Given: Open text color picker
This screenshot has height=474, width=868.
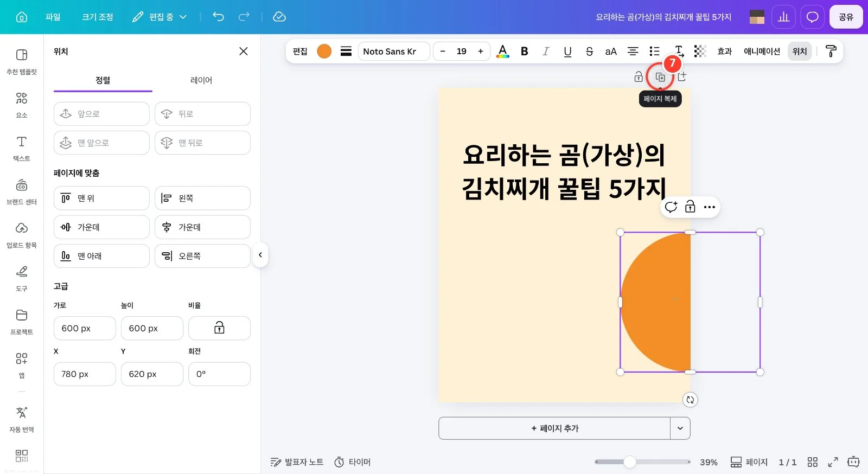Looking at the screenshot, I should click(x=503, y=51).
